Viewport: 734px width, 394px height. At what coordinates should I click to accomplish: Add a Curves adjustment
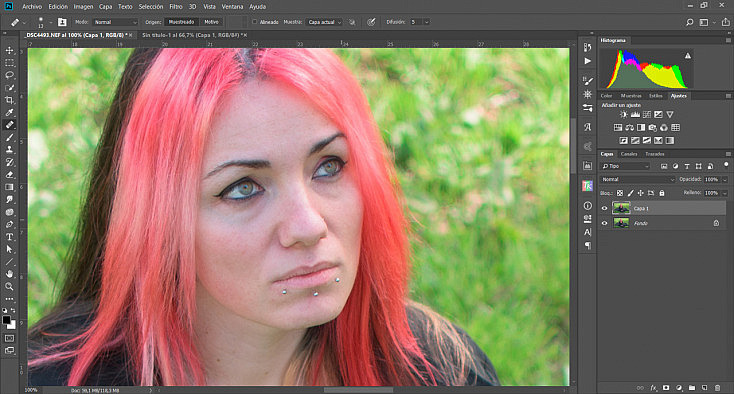pos(647,115)
